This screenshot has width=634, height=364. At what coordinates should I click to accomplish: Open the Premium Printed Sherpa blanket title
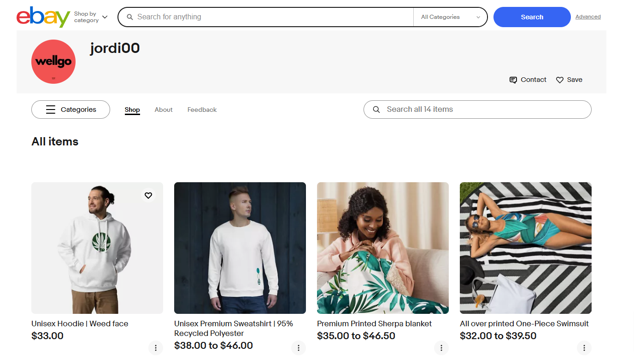tap(374, 324)
